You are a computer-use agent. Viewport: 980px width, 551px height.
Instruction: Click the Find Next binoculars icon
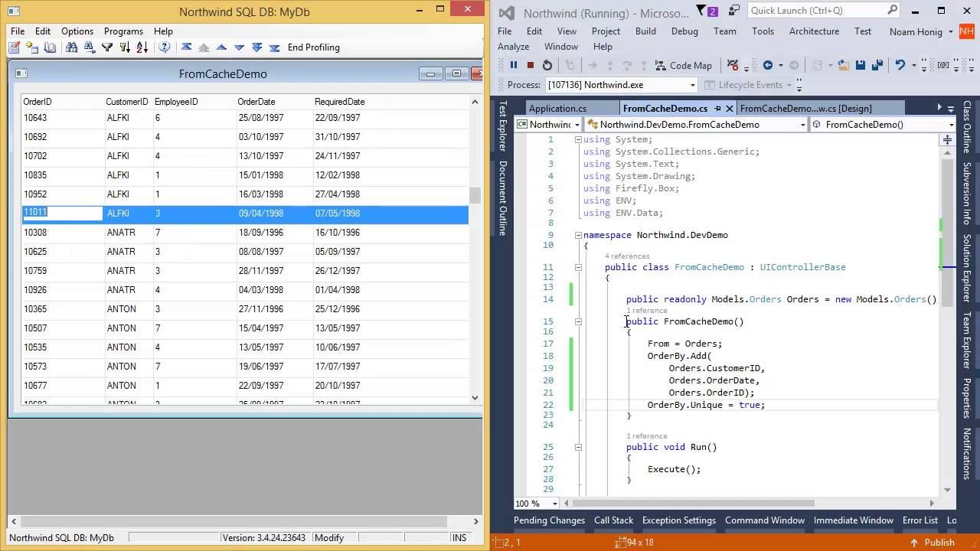click(x=89, y=47)
